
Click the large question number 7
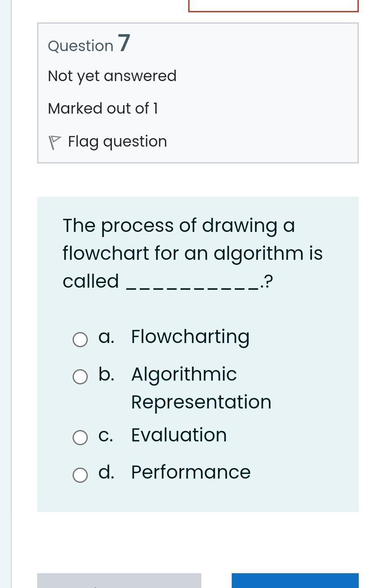[x=124, y=44]
